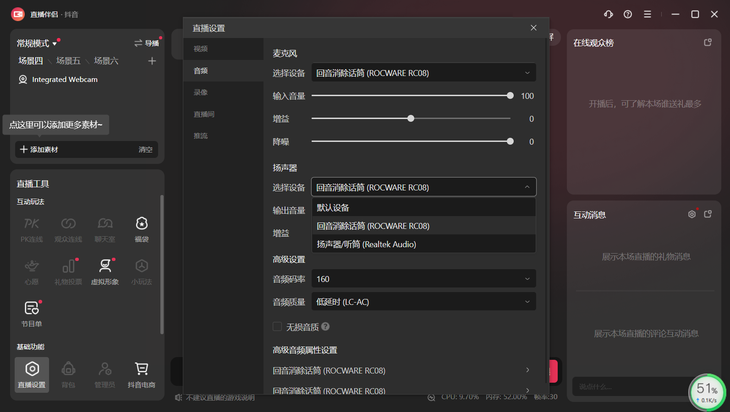
Task: Pop out the 在线观众榜 panel
Action: click(708, 43)
